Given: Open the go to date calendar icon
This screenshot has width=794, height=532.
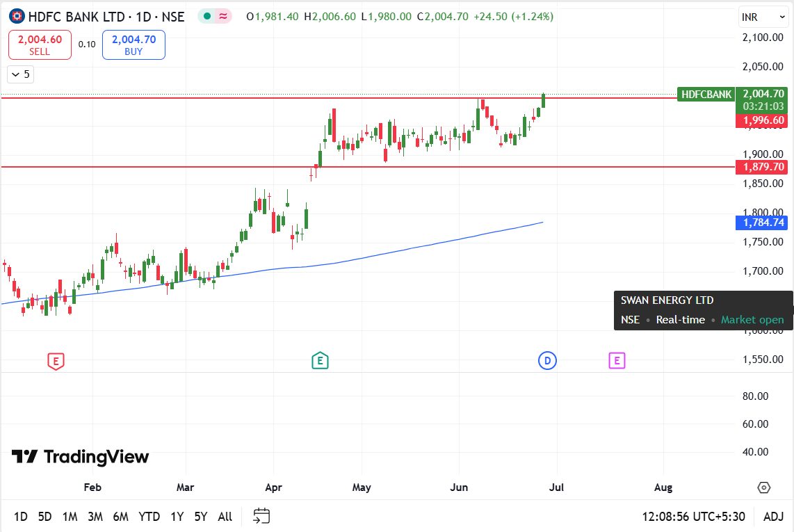Looking at the screenshot, I should [261, 516].
